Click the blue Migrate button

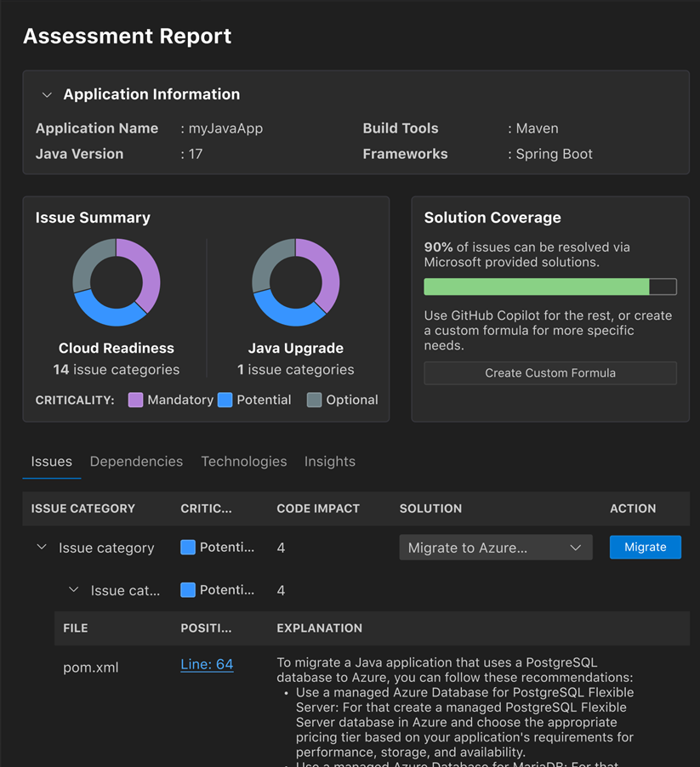646,547
